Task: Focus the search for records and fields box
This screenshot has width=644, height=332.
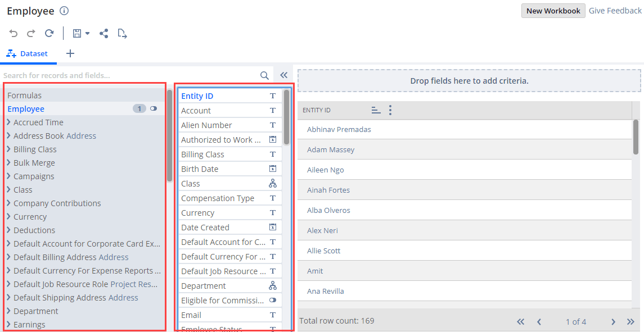Action: tap(130, 75)
